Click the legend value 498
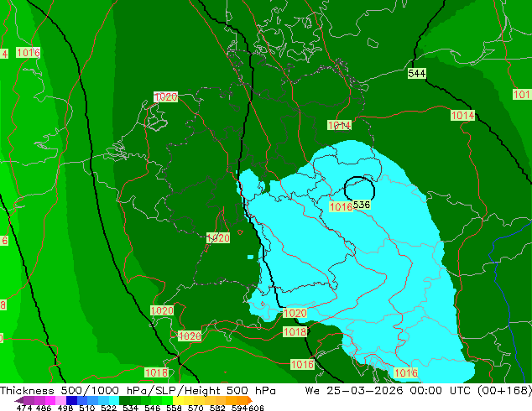The image size is (532, 411). coord(65,408)
